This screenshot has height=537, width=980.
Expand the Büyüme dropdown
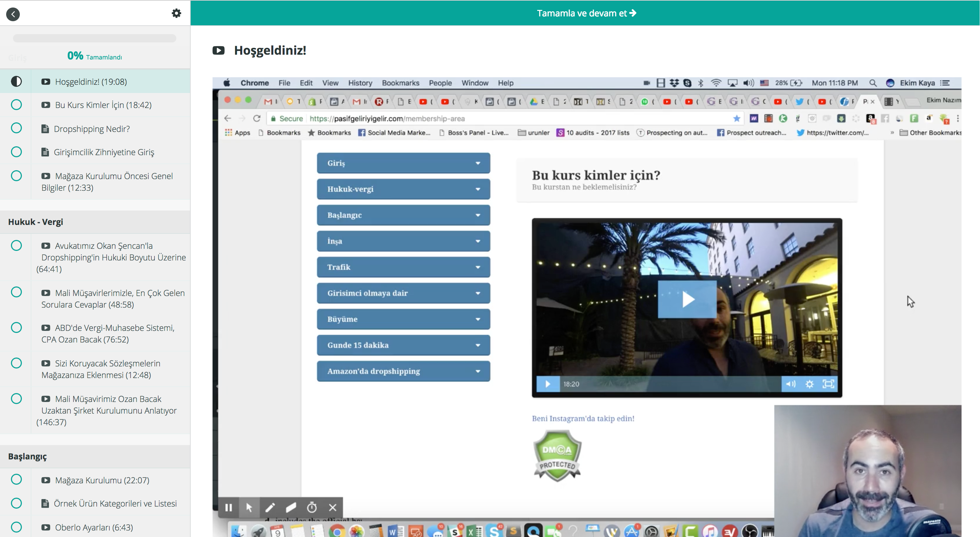tap(403, 319)
